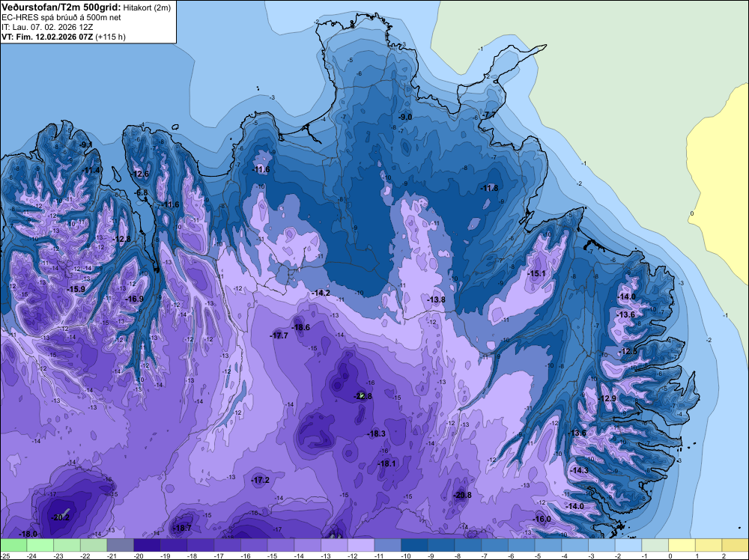This screenshot has width=749, height=560.
Task: Click the -12.6 temperature label
Action: (x=140, y=174)
